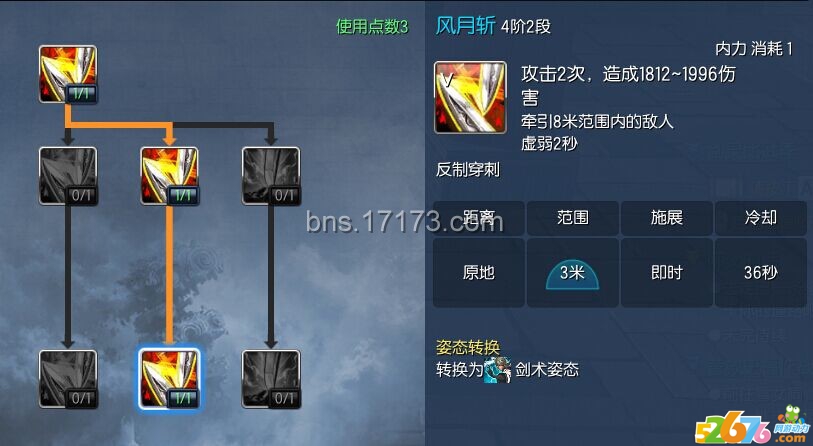This screenshot has height=446, width=813.
Task: Click the 范围 header cell
Action: (572, 218)
